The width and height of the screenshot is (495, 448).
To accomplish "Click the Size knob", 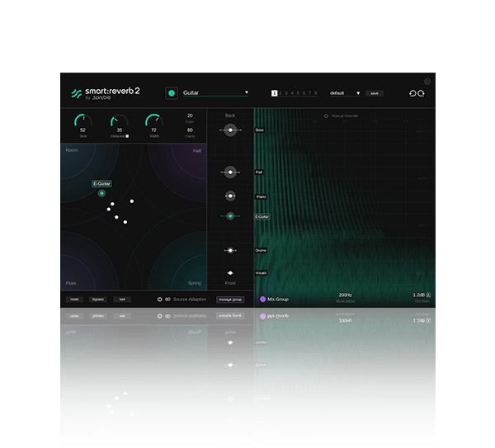I will (x=83, y=121).
